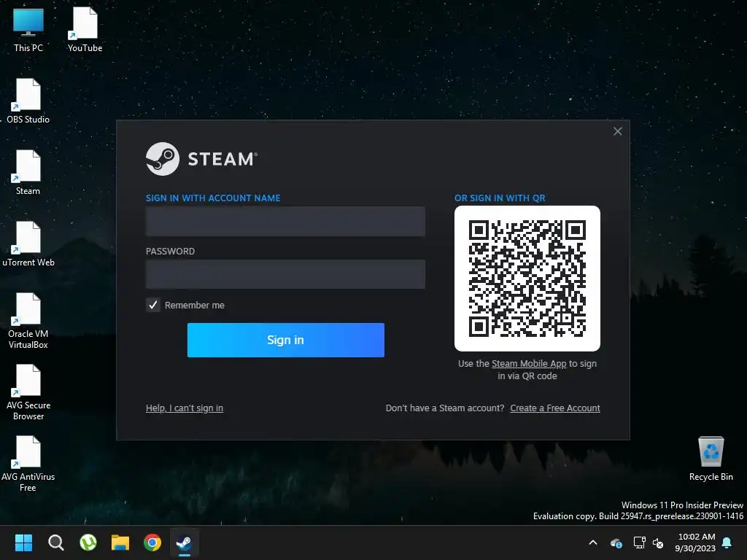The height and width of the screenshot is (560, 747).
Task: Select the OBS Studio desktop shortcut
Action: (x=28, y=101)
